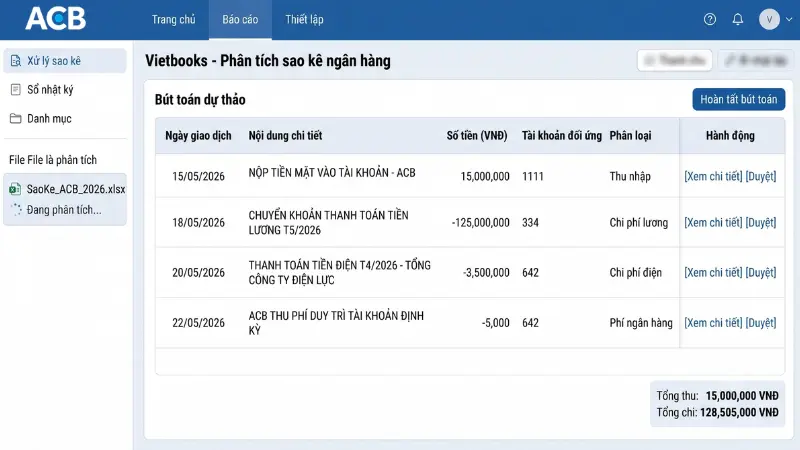Click the Danh mục folder icon
Image resolution: width=800 pixels, height=450 pixels.
tap(16, 118)
